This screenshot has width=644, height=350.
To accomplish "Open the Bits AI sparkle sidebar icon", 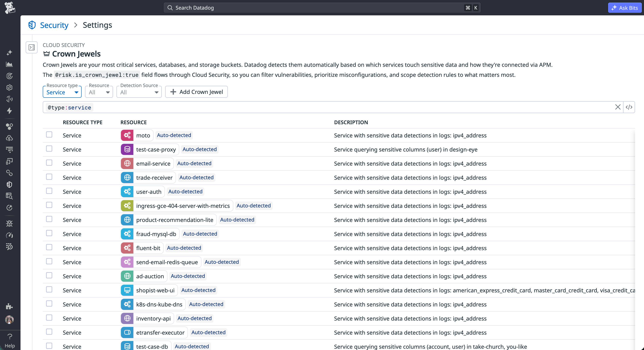I will click(x=9, y=53).
